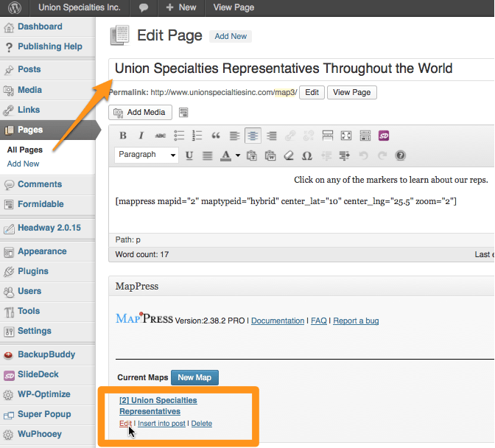Click the SlideDeck editor button

(x=384, y=136)
